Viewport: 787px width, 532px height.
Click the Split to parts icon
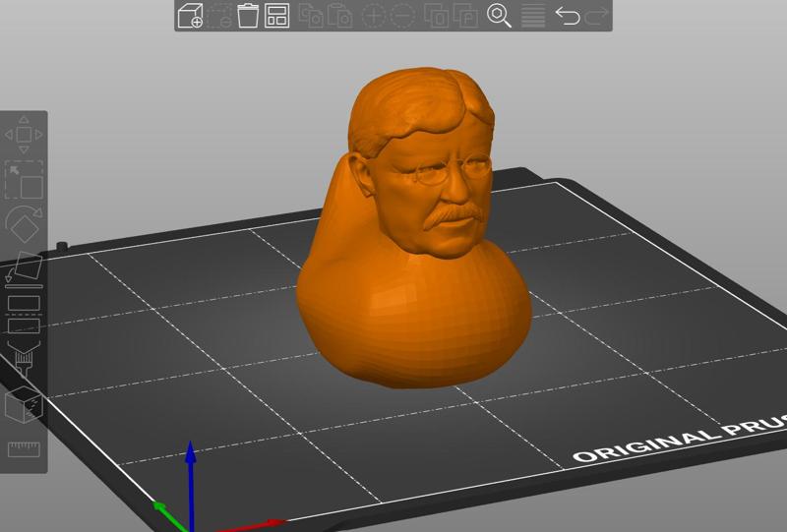465,16
